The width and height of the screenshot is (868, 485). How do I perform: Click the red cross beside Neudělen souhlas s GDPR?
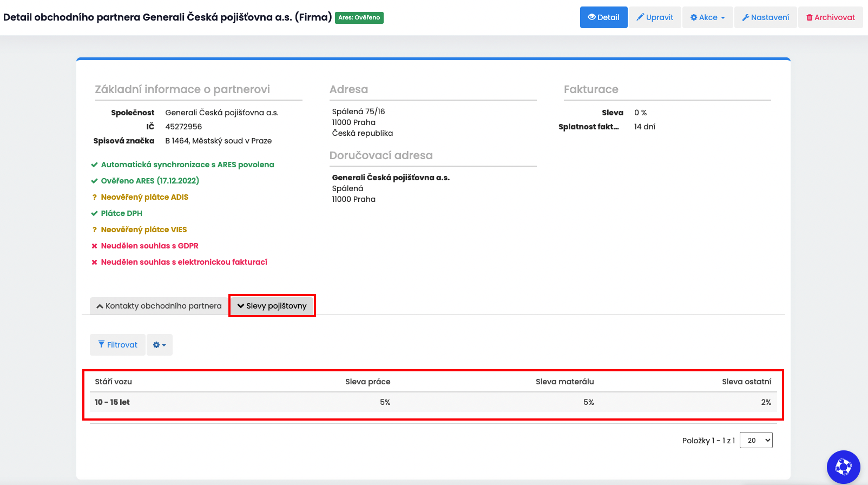tap(94, 246)
